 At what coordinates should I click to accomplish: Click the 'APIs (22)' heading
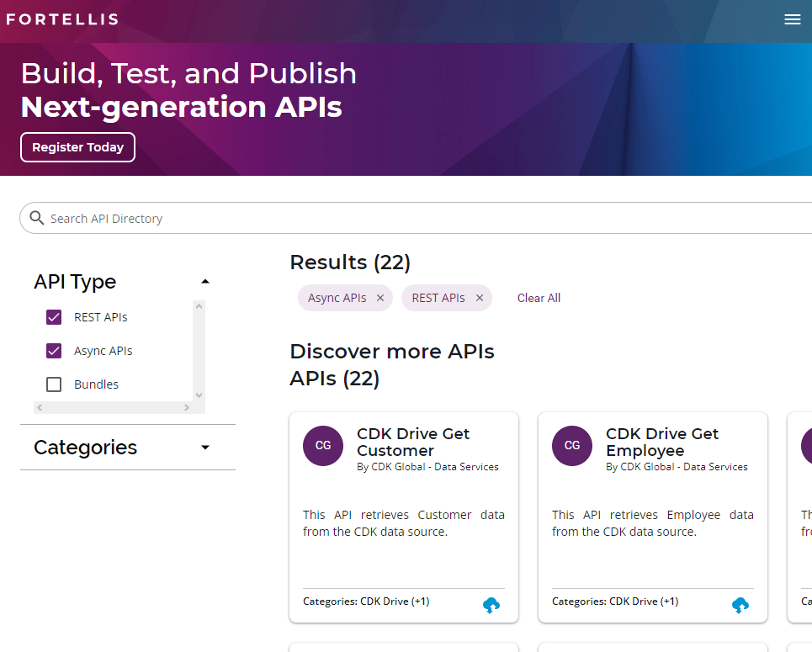pyautogui.click(x=335, y=379)
